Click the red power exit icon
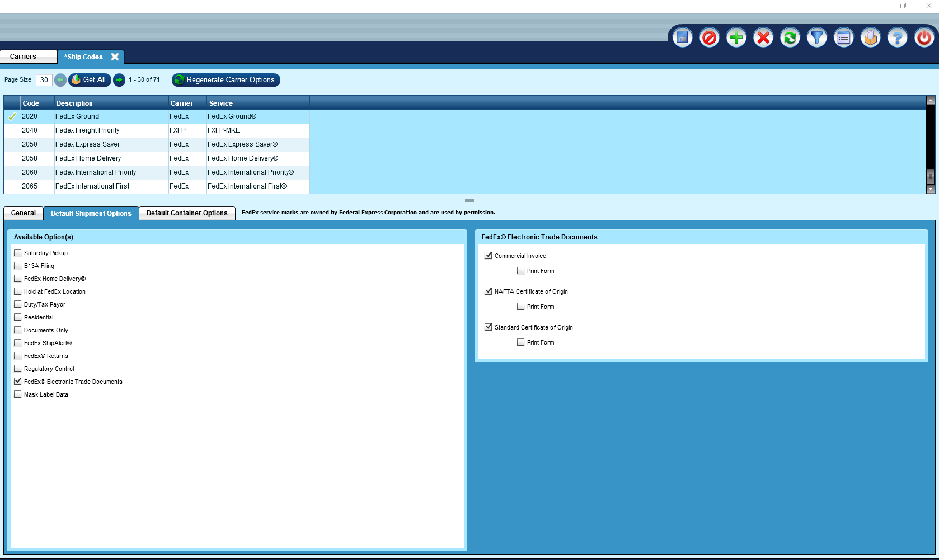The width and height of the screenshot is (939, 560). (x=924, y=37)
